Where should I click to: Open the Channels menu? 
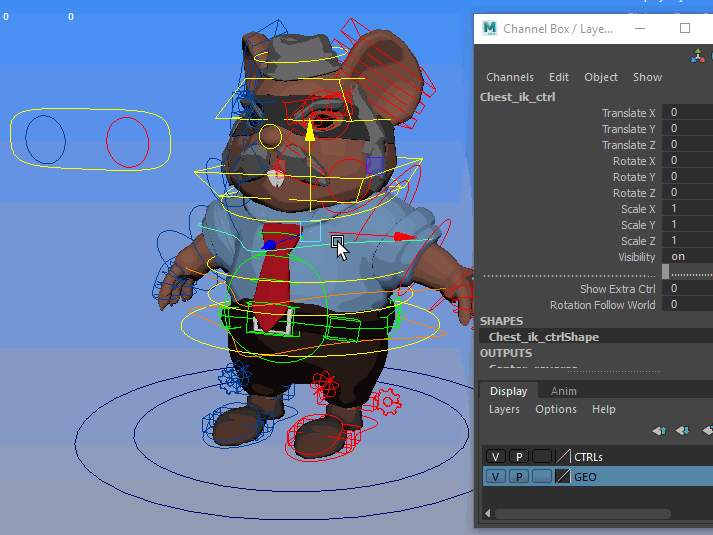point(510,77)
